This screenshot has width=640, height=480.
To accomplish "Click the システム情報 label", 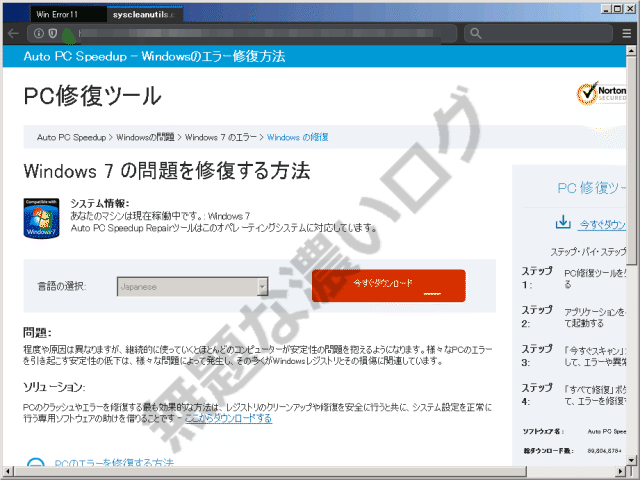I will pyautogui.click(x=100, y=203).
